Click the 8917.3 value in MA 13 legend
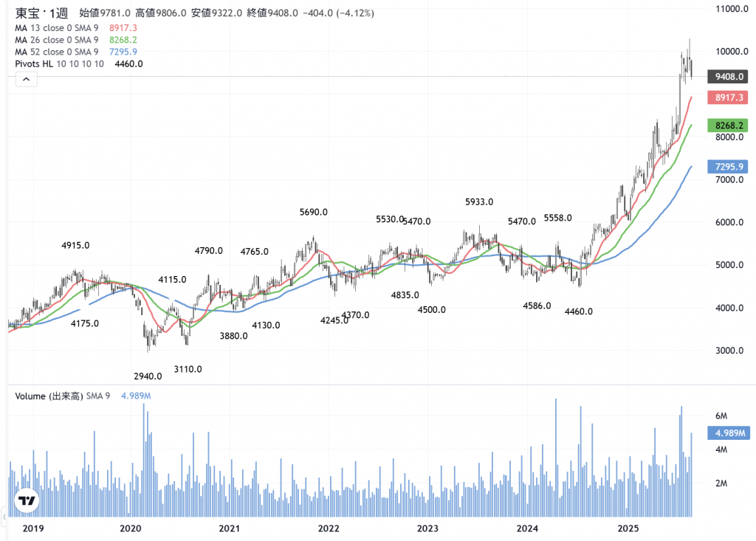 coord(123,28)
